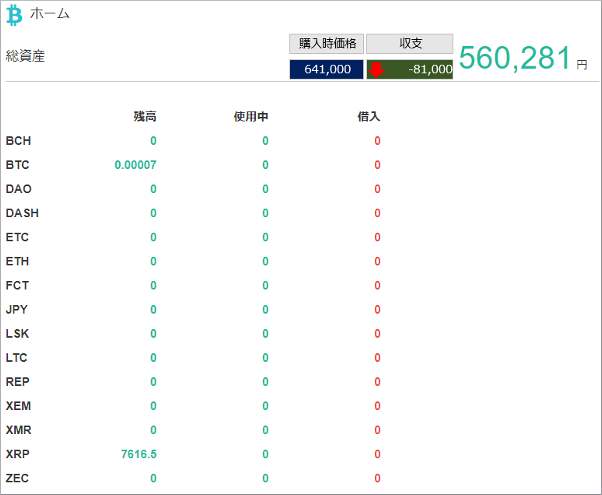The height and width of the screenshot is (495, 602).
Task: Select the -81,000 balance field
Action: [x=410, y=70]
